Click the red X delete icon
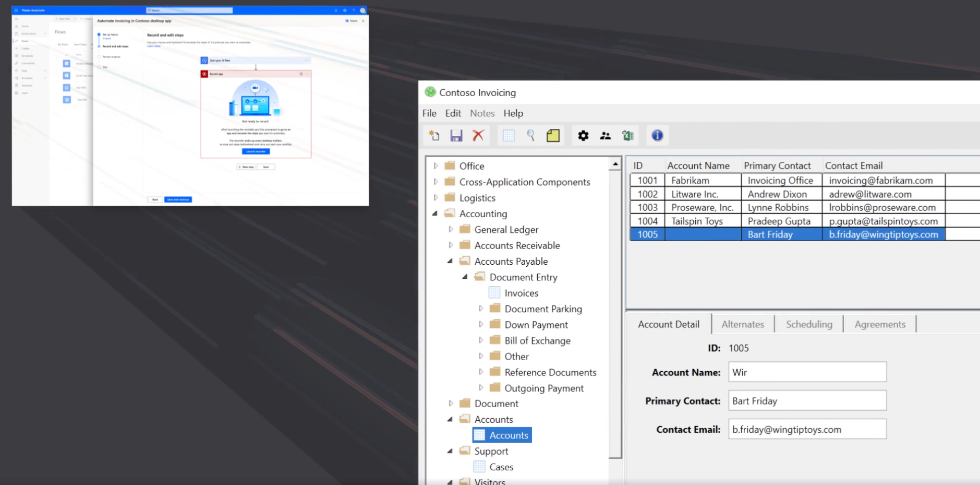Viewport: 980px width, 485px height. coord(478,136)
